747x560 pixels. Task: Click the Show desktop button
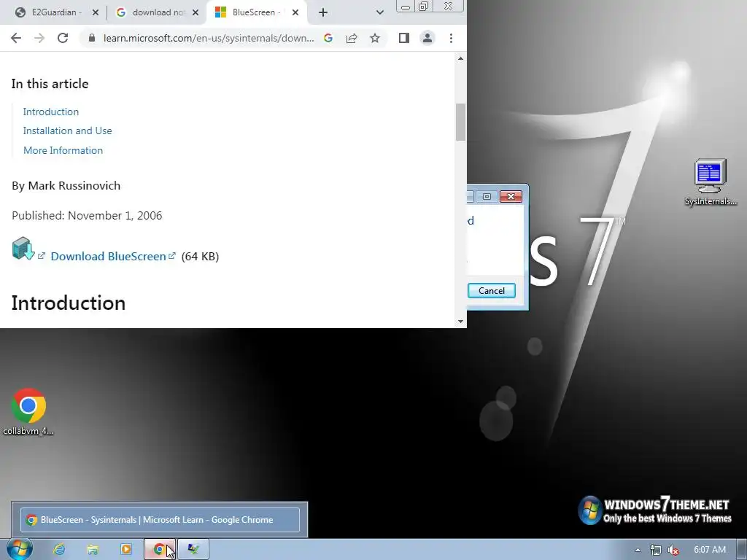[x=741, y=550]
